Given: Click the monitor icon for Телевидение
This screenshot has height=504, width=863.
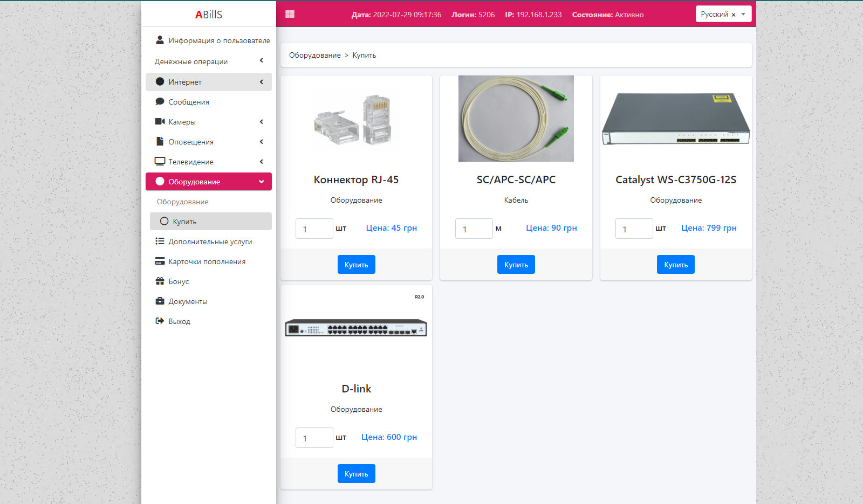Looking at the screenshot, I should pyautogui.click(x=160, y=161).
